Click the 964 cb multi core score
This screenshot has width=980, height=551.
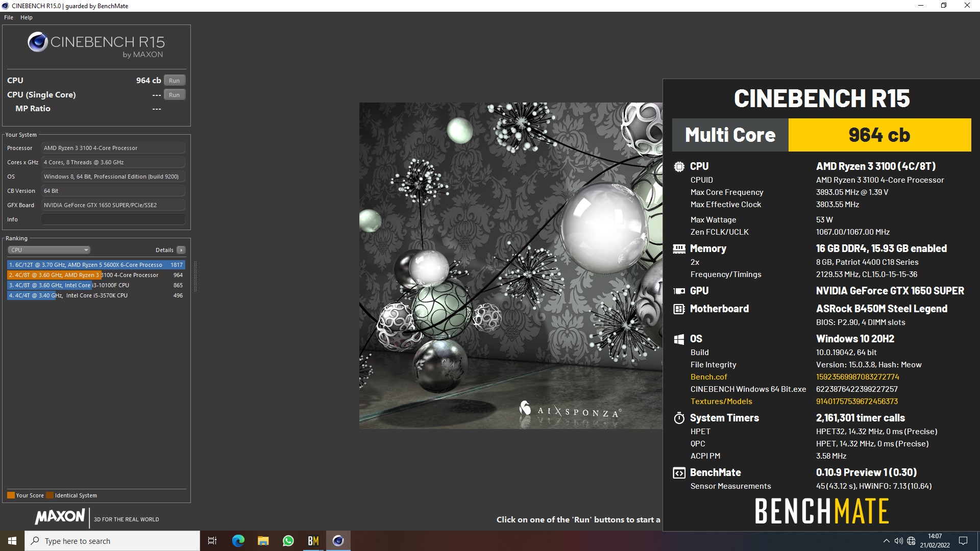tap(879, 135)
